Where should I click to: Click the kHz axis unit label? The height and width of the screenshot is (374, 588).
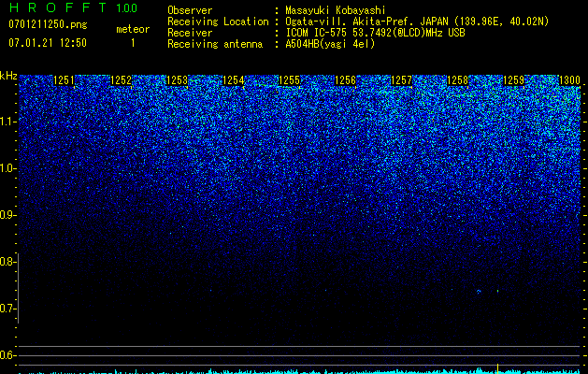click(8, 76)
